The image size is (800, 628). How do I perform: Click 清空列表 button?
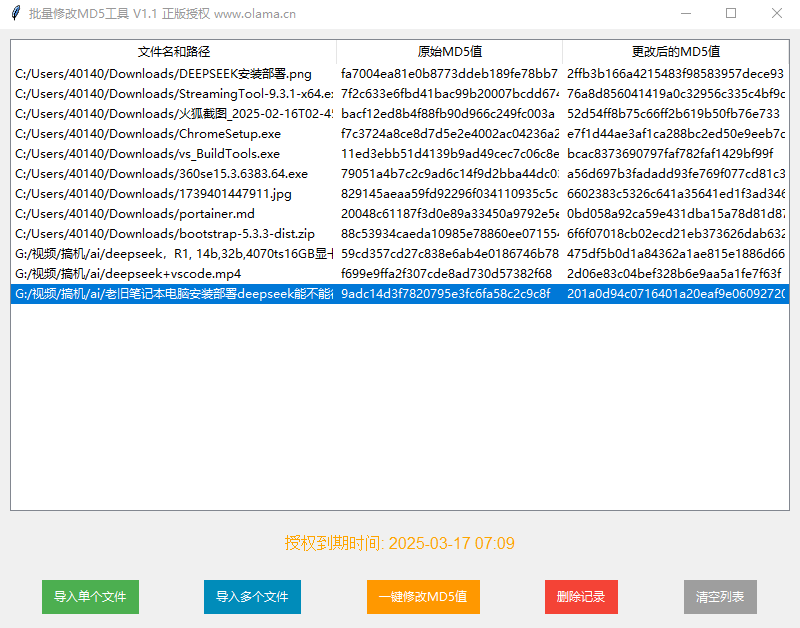[x=718, y=596]
